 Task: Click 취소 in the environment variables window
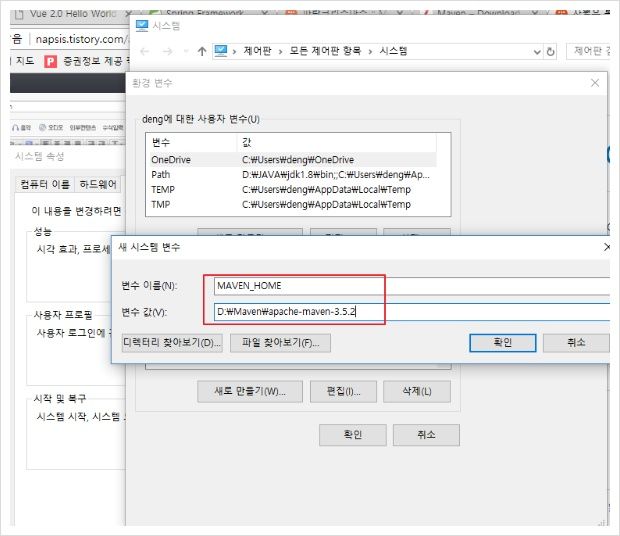point(426,435)
